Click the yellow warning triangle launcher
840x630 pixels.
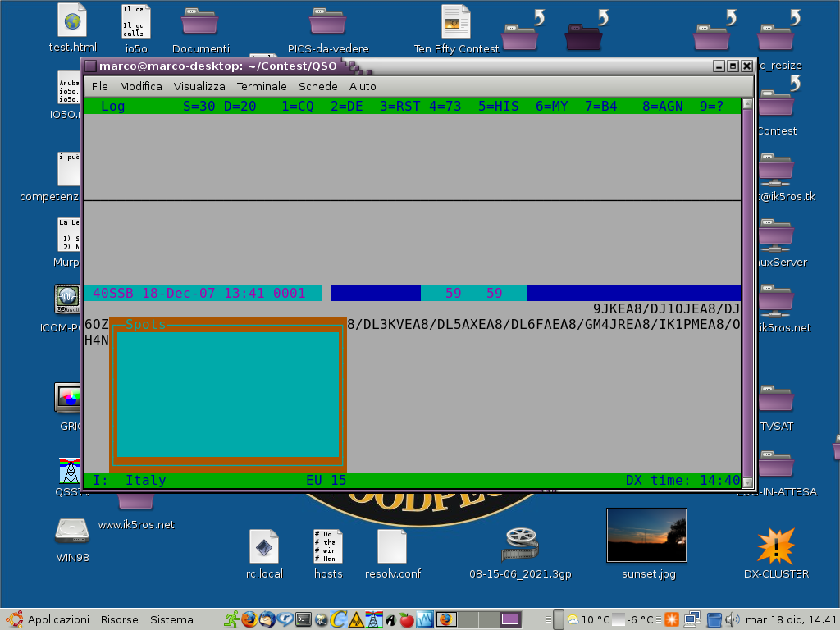(356, 620)
